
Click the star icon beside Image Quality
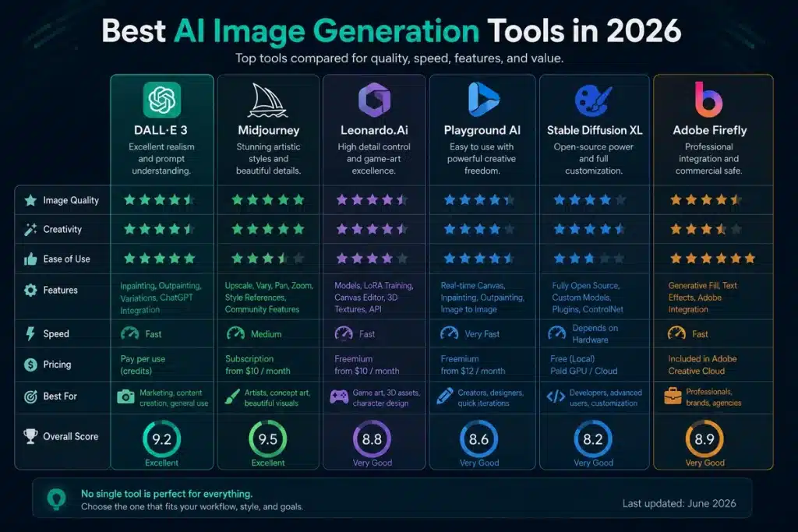30,200
